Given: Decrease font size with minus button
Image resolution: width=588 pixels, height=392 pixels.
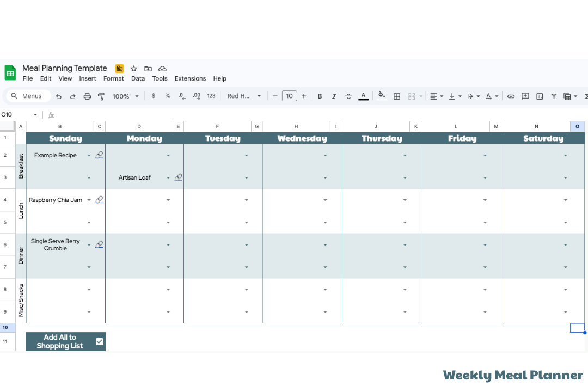Looking at the screenshot, I should [275, 96].
